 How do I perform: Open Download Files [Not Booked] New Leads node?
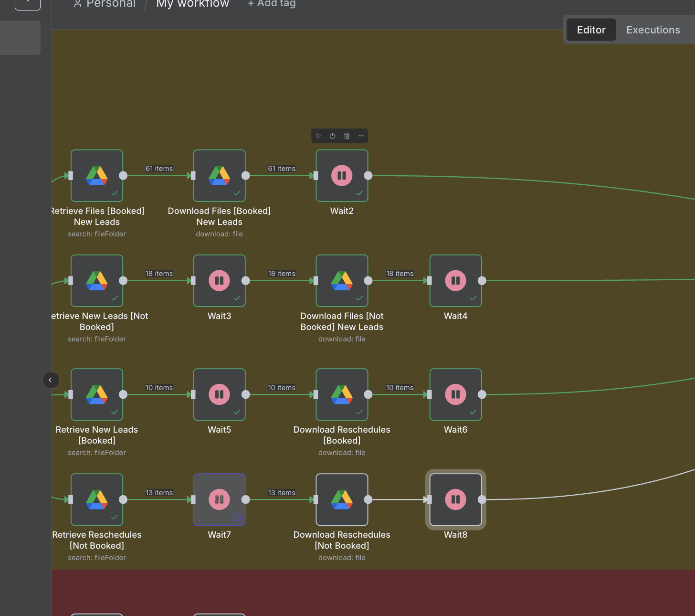342,281
